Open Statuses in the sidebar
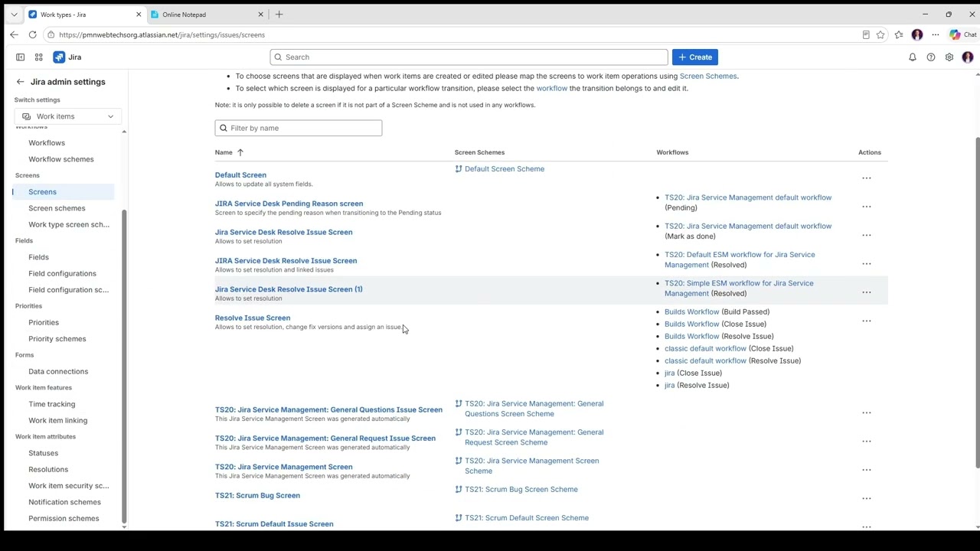Viewport: 980px width, 551px height. 43,453
